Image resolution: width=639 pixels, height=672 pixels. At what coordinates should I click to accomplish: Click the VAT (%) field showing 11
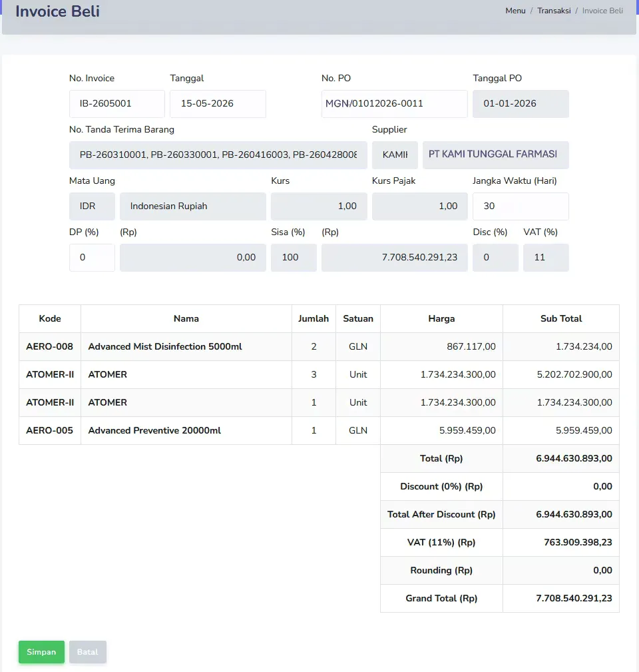[x=546, y=258]
